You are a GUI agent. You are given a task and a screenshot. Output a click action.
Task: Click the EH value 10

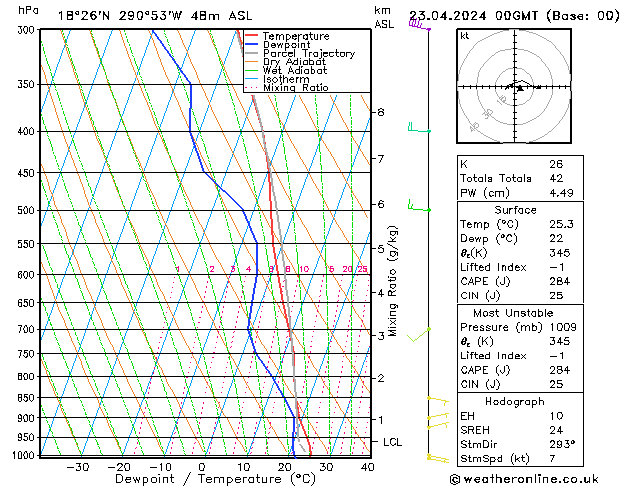point(556,416)
